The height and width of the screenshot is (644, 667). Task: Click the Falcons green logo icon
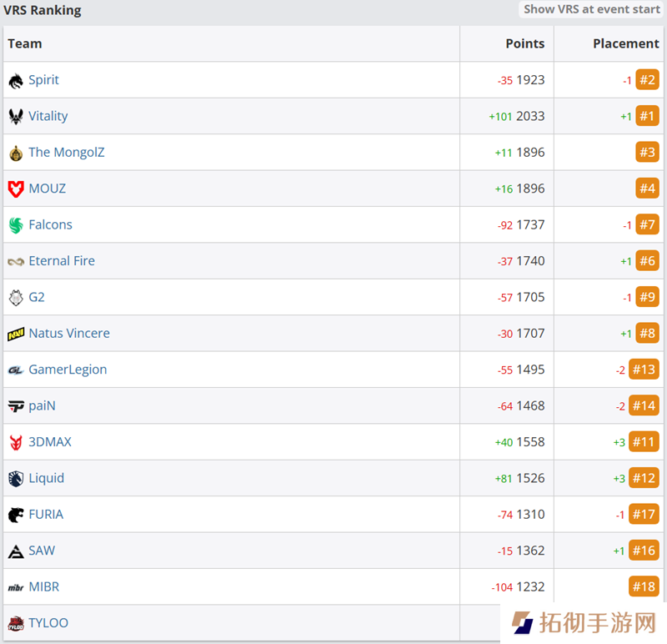click(x=16, y=225)
